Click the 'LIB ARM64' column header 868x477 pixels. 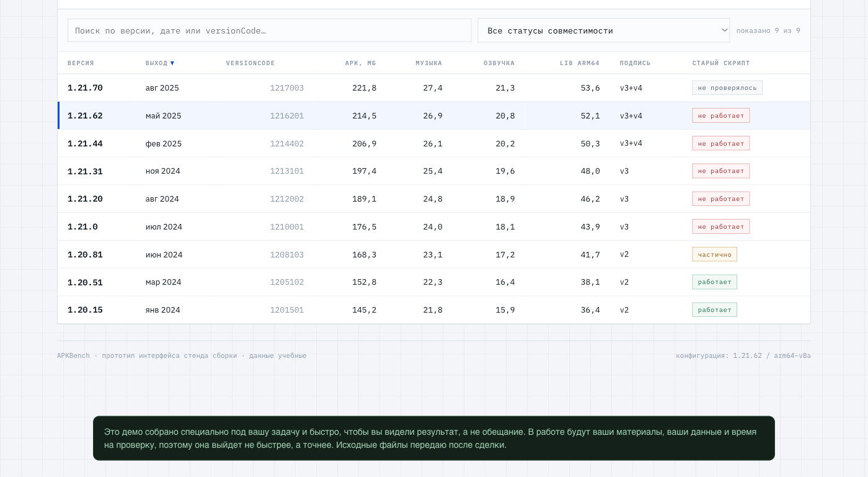(x=580, y=63)
